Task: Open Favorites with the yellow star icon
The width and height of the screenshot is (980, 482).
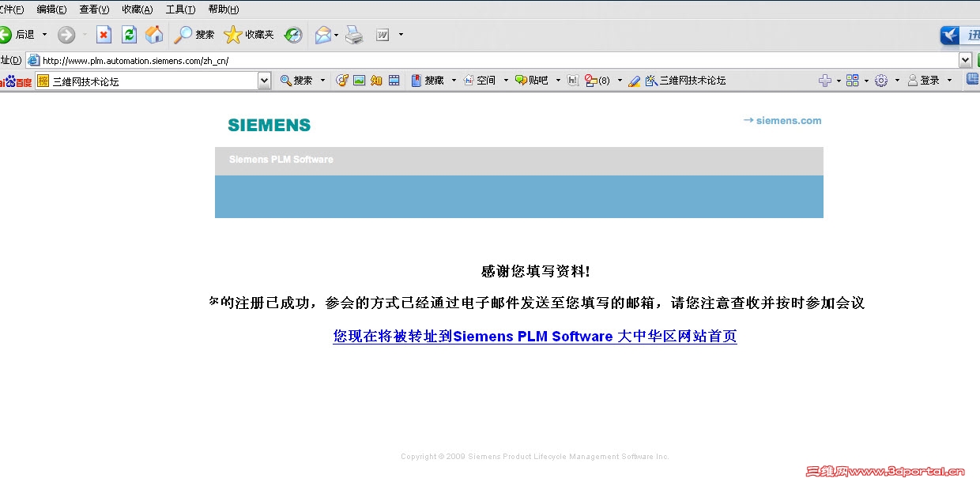Action: point(249,35)
